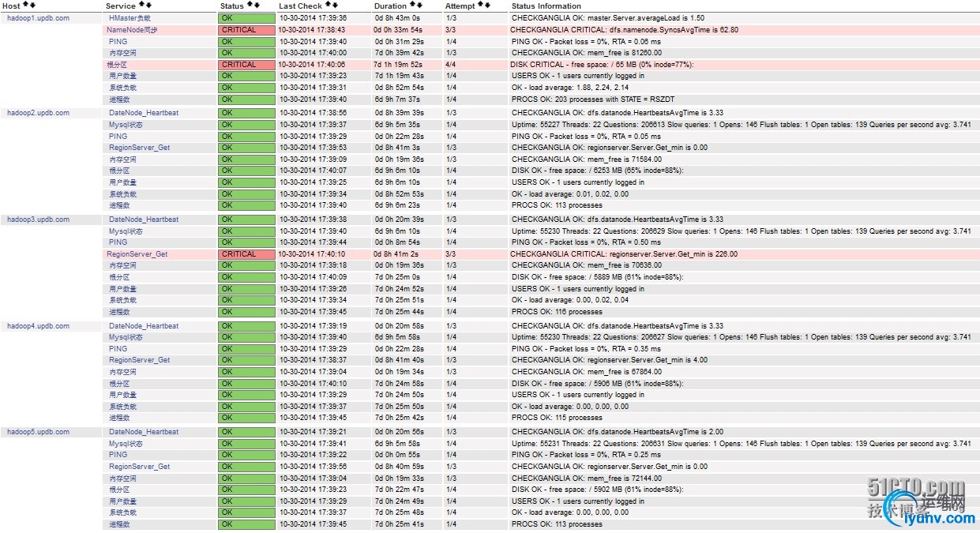Open host hadoop3.updb.com
This screenshot has height=533, width=980.
[38, 220]
